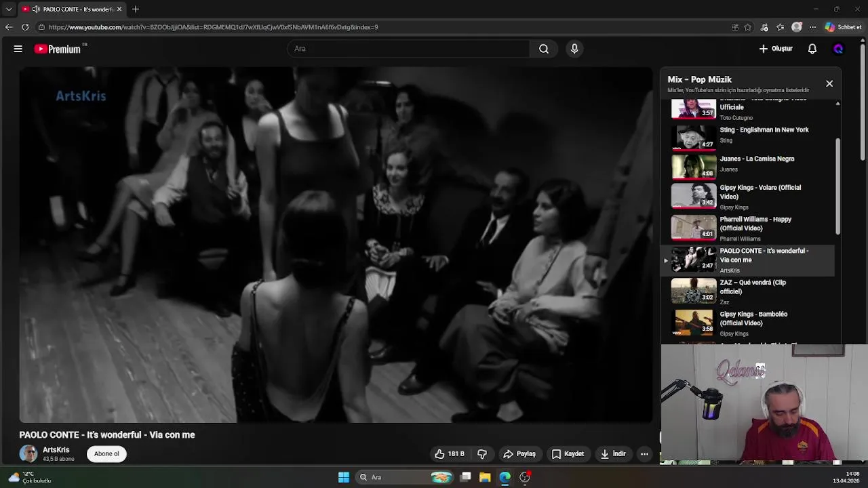Open OBS taskbar icon
Viewport: 868px width, 488px height.
(525, 477)
